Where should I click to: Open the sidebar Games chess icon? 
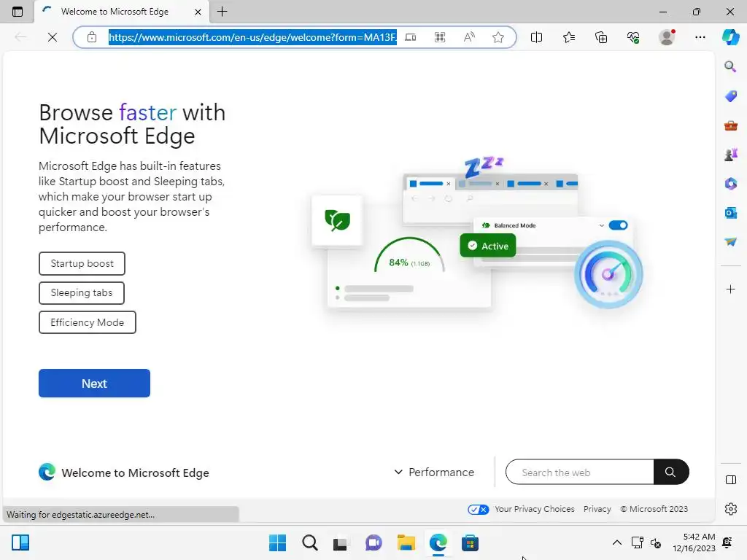(731, 155)
